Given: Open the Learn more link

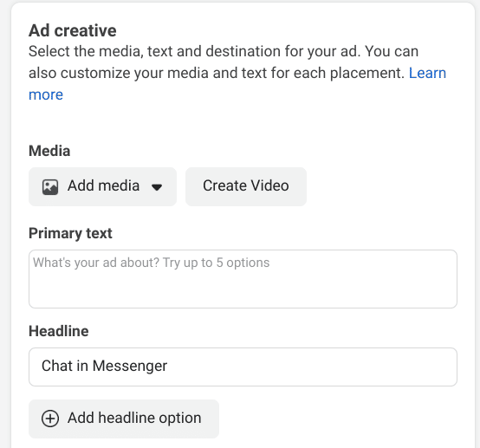Looking at the screenshot, I should 427,73.
